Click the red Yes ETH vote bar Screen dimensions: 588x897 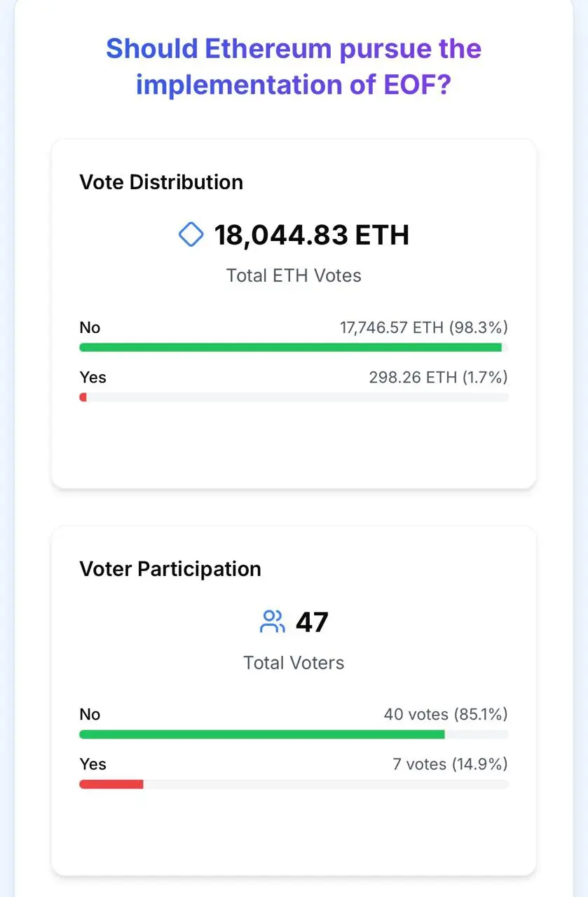pyautogui.click(x=83, y=397)
